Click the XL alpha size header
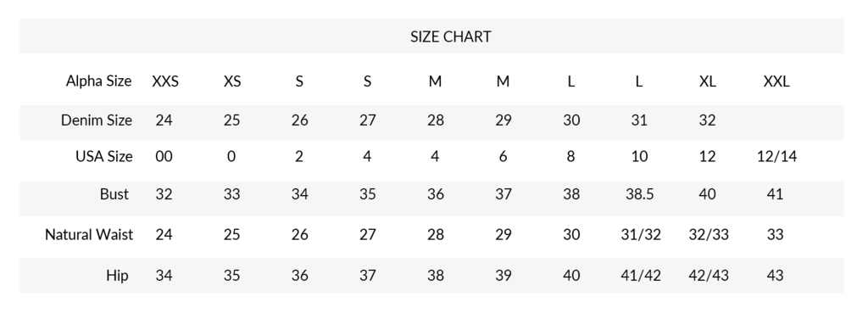The image size is (868, 319). [708, 81]
